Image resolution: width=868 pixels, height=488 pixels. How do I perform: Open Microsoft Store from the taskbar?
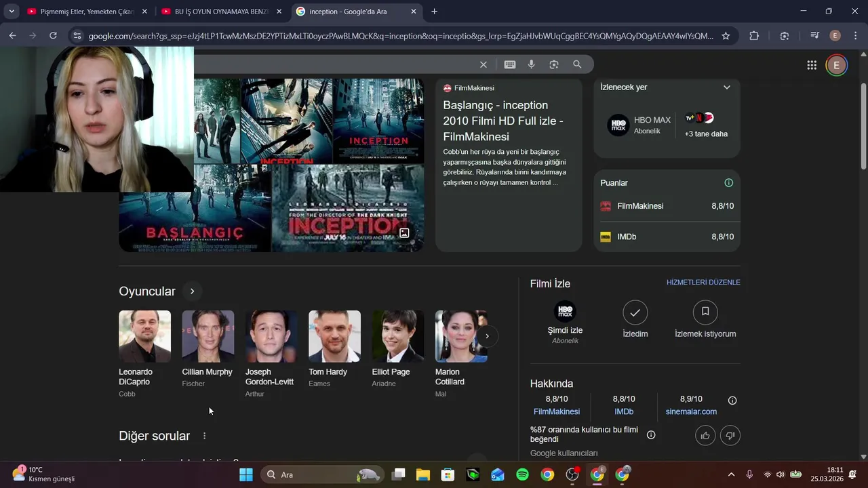coord(448,474)
